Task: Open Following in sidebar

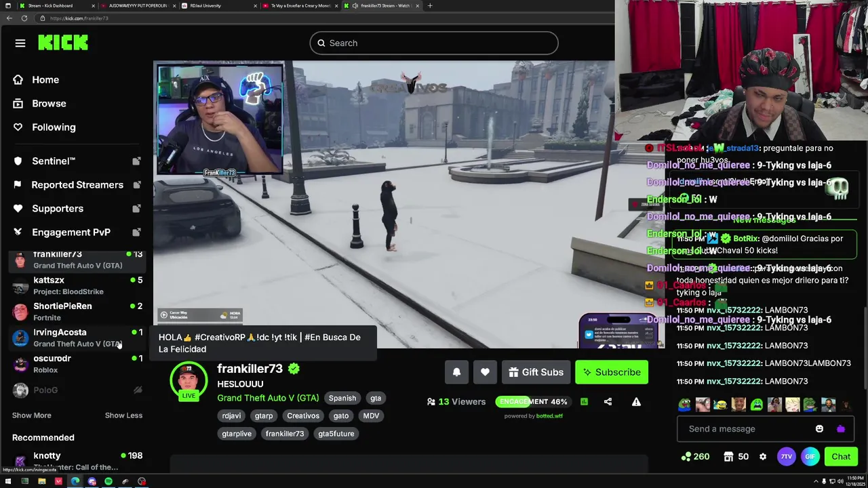Action: pos(54,127)
